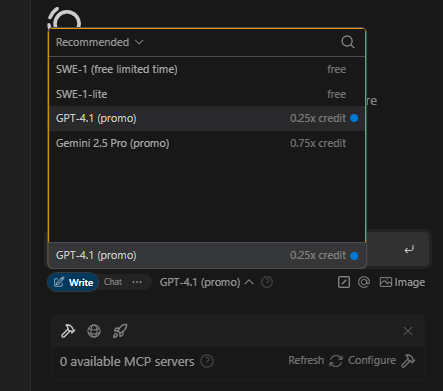Switch to Write mode

tap(73, 282)
